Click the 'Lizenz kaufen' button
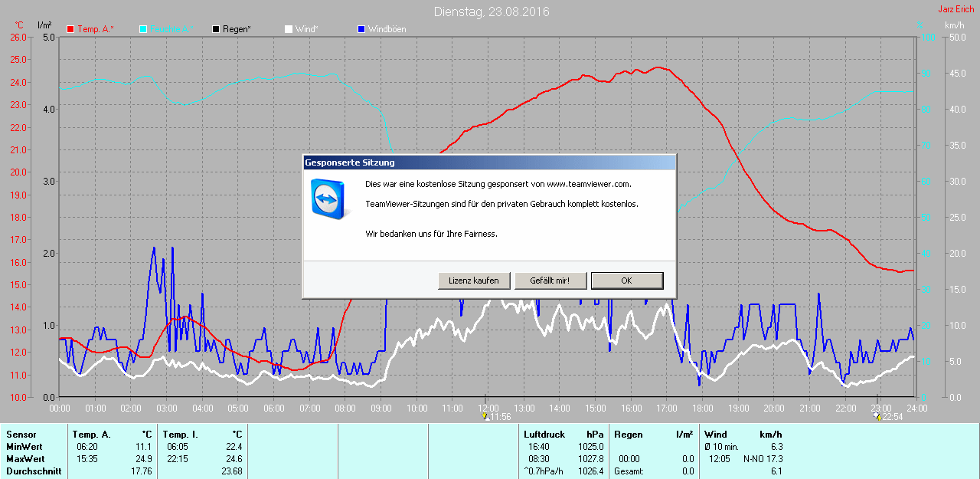 [474, 281]
